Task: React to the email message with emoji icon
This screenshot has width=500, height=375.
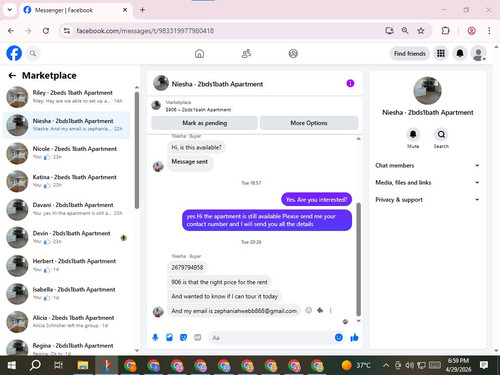Action: 309,310
